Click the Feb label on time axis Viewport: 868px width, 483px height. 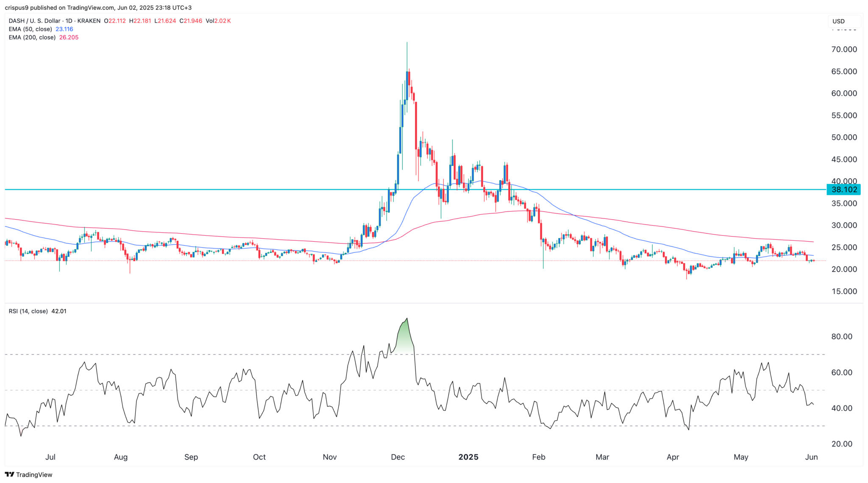click(x=538, y=457)
